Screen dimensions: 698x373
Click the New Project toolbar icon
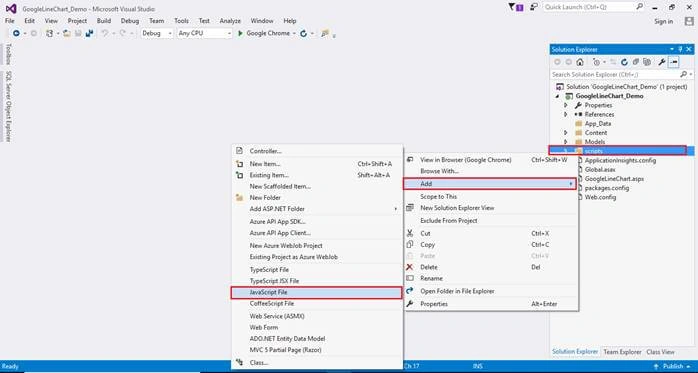(x=49, y=33)
